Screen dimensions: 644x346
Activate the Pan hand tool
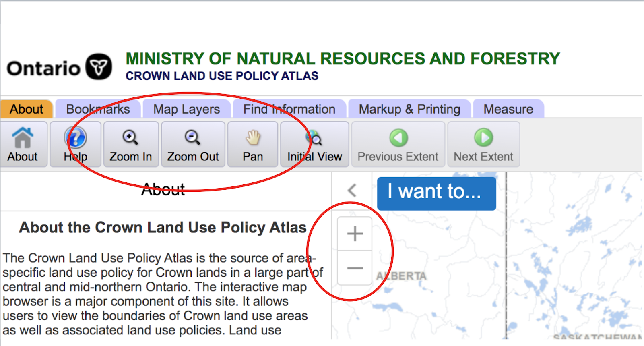point(253,144)
